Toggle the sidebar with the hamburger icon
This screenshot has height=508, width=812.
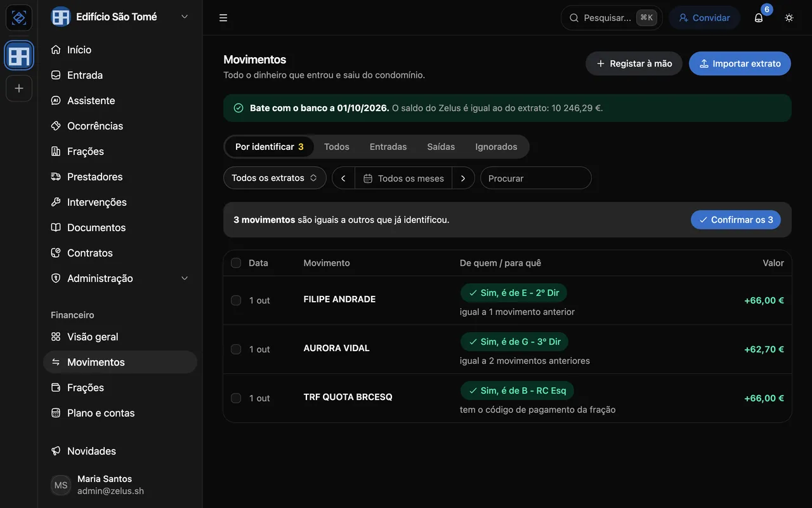(223, 18)
